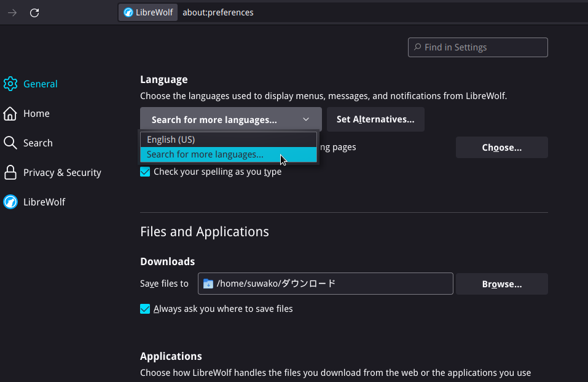Click the forward navigation arrow
This screenshot has width=588, height=382.
[12, 13]
